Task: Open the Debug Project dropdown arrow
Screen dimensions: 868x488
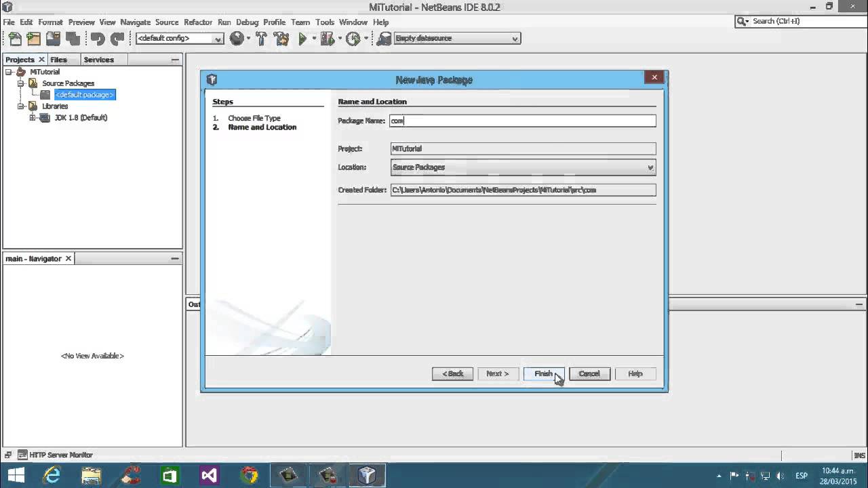Action: (x=339, y=39)
